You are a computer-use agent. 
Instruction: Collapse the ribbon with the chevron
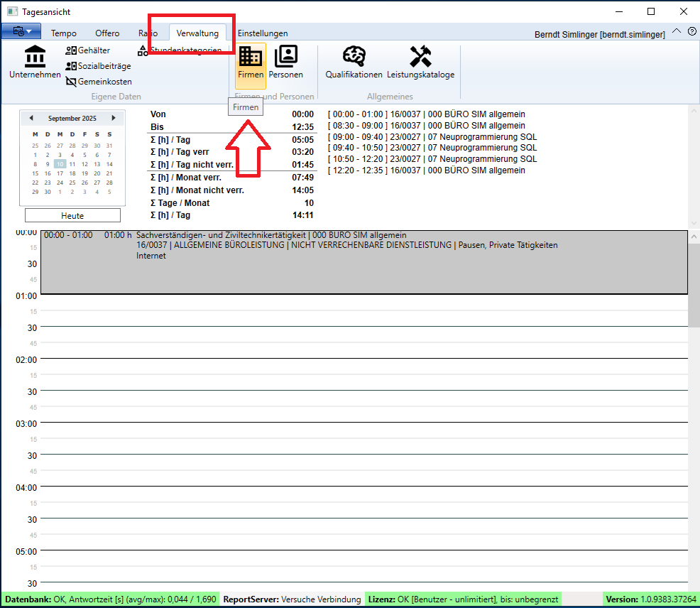pyautogui.click(x=676, y=31)
